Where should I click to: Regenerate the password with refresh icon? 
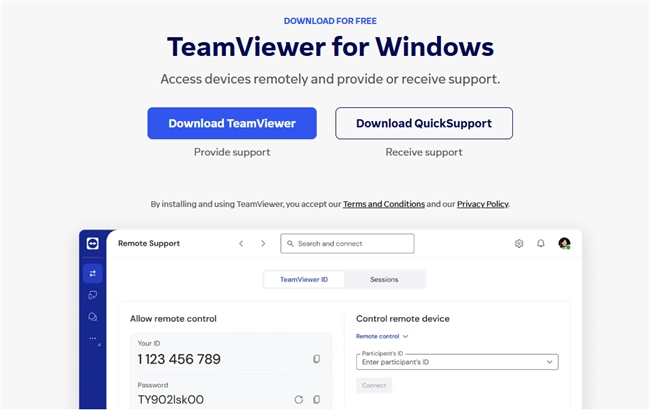pos(298,400)
